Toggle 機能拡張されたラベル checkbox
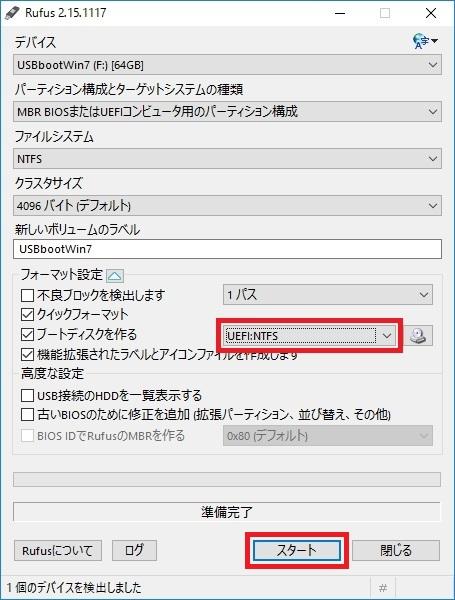The height and width of the screenshot is (600, 455). point(27,354)
